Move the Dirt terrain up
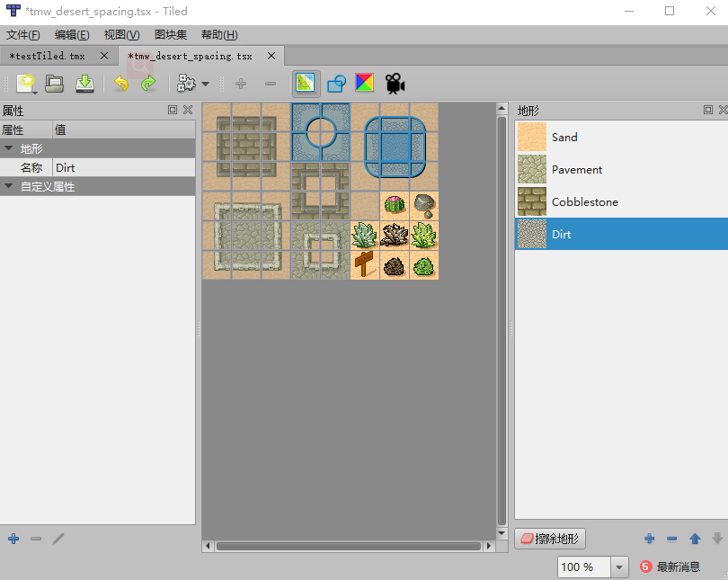 [x=694, y=539]
